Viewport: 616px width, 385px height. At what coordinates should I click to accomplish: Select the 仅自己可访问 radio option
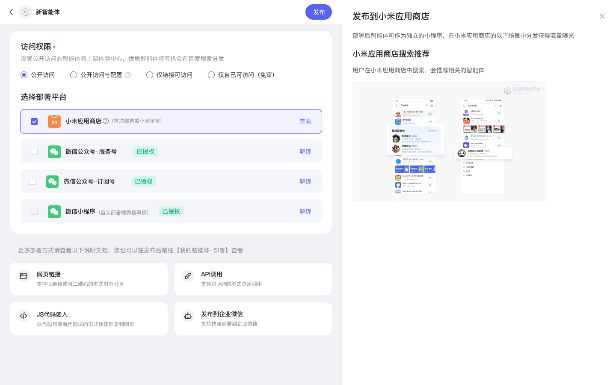(x=211, y=75)
